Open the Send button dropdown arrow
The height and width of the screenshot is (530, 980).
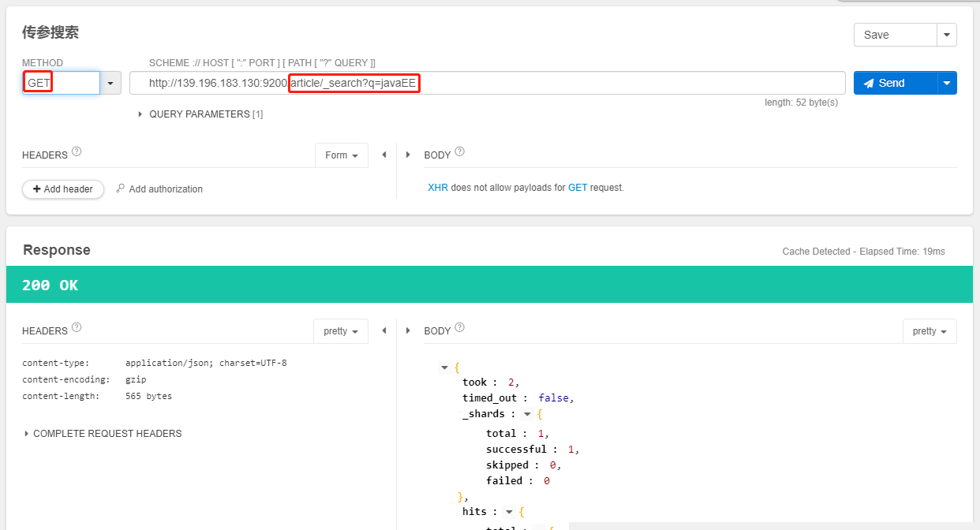tap(947, 83)
